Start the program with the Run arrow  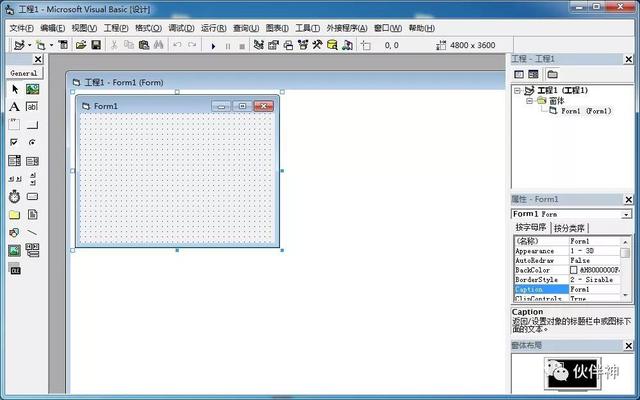[x=213, y=46]
